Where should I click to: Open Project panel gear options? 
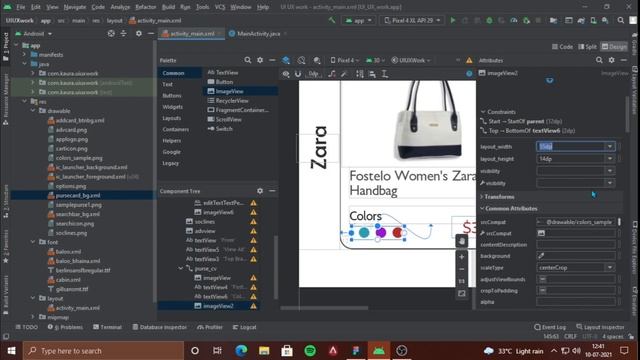click(139, 33)
